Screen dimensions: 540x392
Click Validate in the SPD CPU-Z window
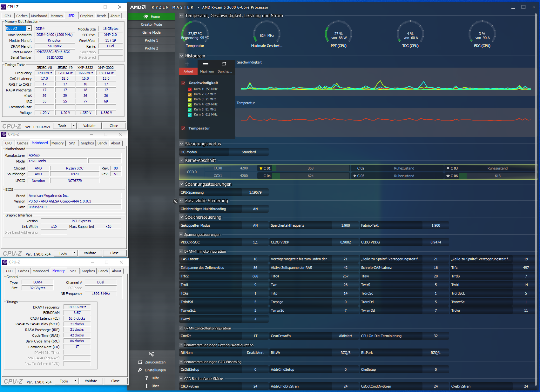coord(89,126)
